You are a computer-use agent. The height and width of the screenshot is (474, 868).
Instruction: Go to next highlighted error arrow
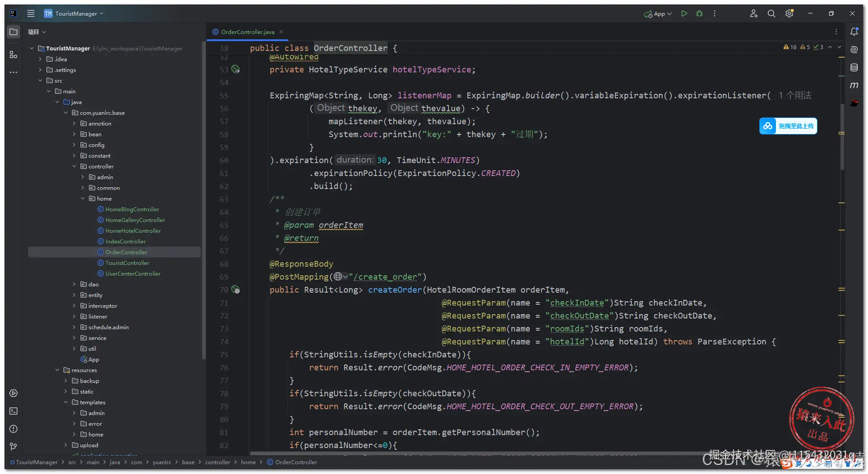[x=839, y=47]
